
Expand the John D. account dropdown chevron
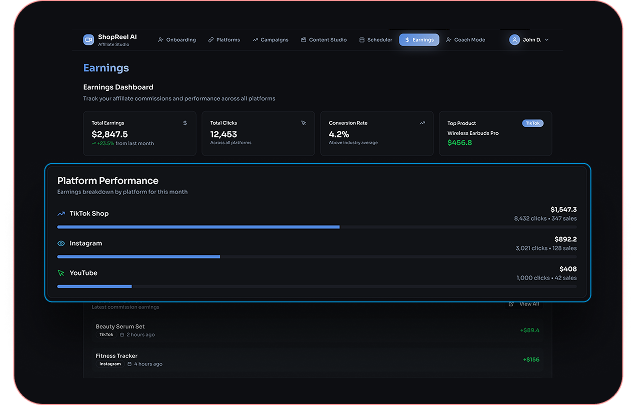pos(547,40)
